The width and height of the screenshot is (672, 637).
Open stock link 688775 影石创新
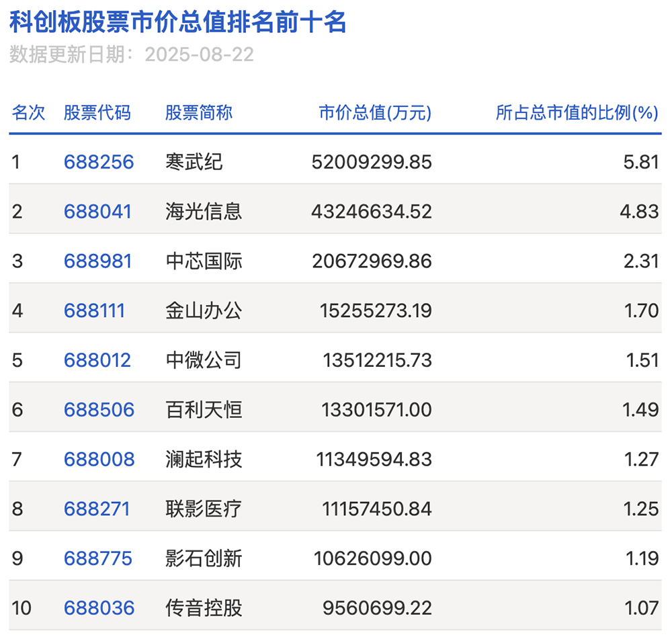click(x=98, y=558)
